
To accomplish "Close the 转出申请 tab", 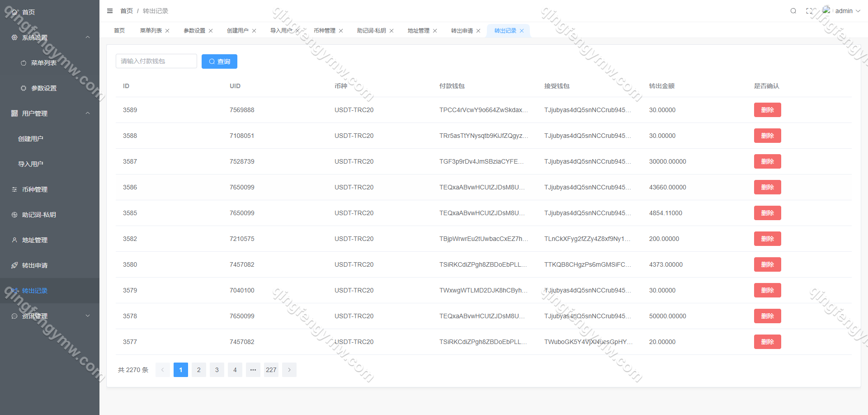I will pos(478,31).
